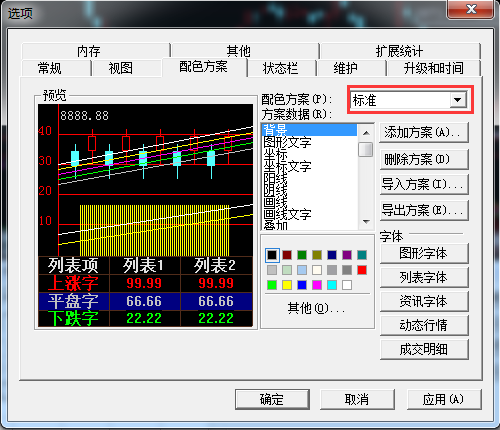Click the list scroll up arrow
This screenshot has width=500, height=430.
[x=366, y=133]
